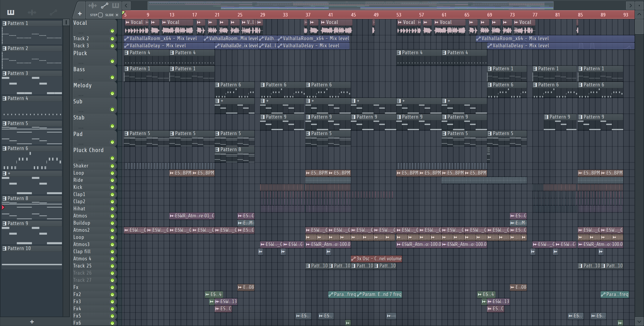Viewport: 644px width, 326px height.
Task: Open Pattern 2 menu icon in picker
Action: tap(4, 48)
